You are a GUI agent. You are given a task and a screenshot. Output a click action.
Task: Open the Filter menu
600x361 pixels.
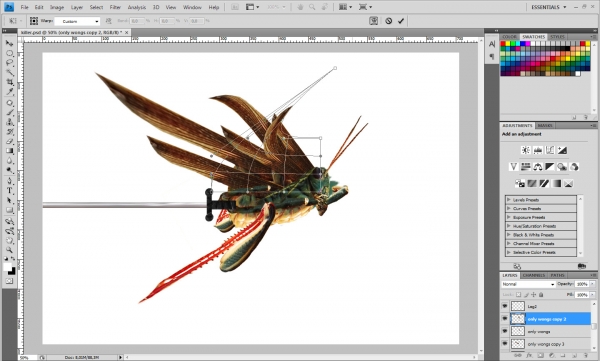[115, 7]
